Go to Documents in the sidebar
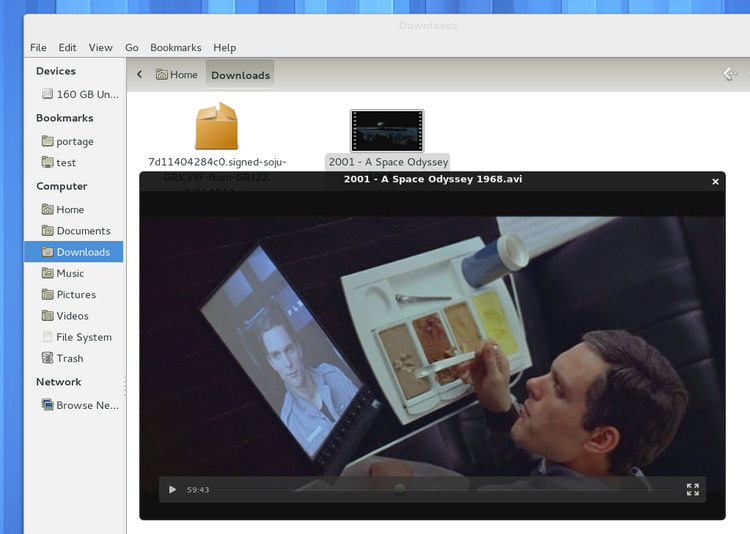Screen dimensions: 750x534 (82, 231)
